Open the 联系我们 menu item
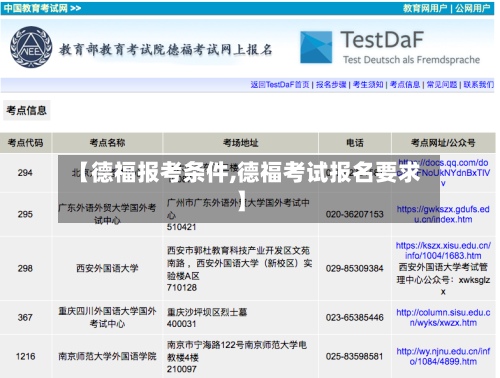The image size is (500, 378). coord(479,85)
